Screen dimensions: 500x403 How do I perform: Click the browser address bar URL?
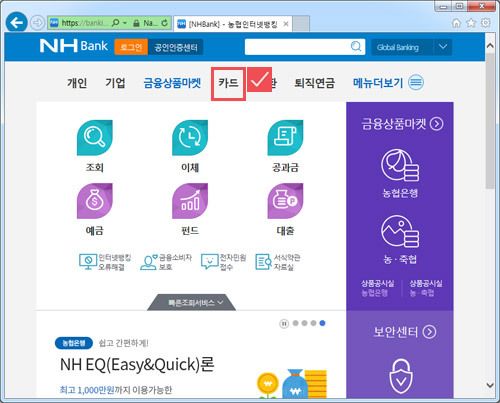point(84,23)
